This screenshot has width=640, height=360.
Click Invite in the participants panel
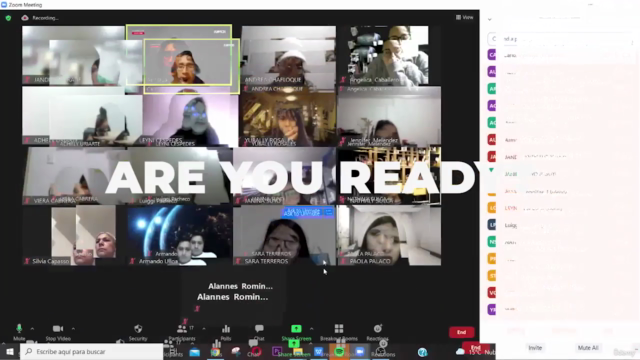pos(535,348)
